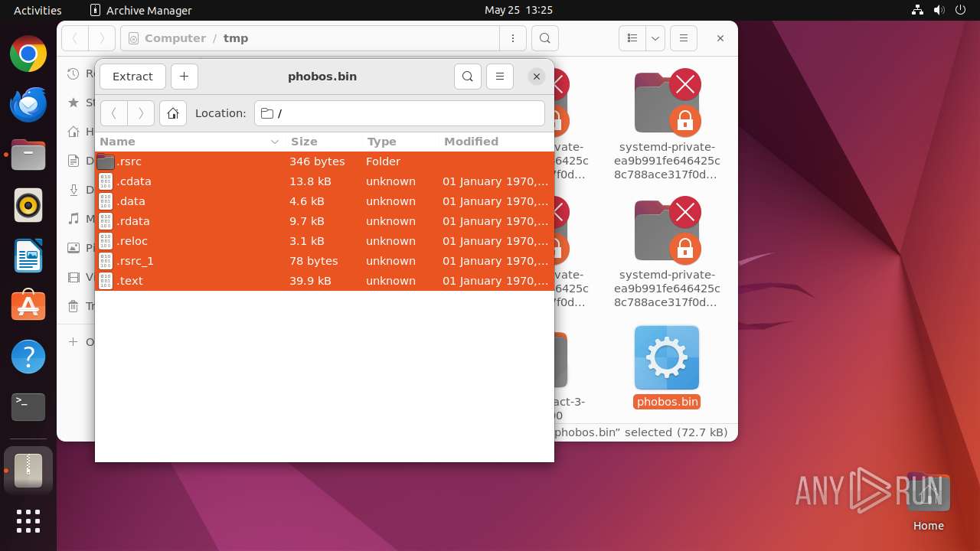Open the Activities overview
This screenshot has width=980, height=551.
tap(38, 10)
